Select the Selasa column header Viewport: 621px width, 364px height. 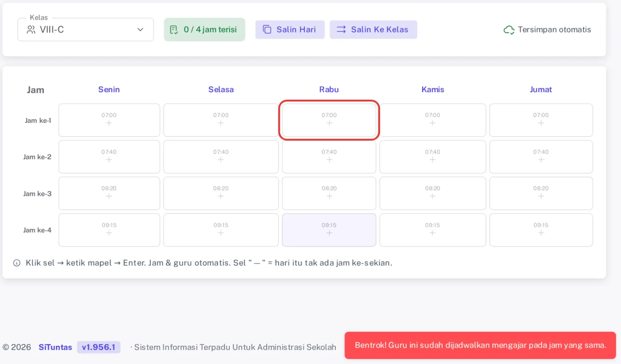tap(221, 90)
